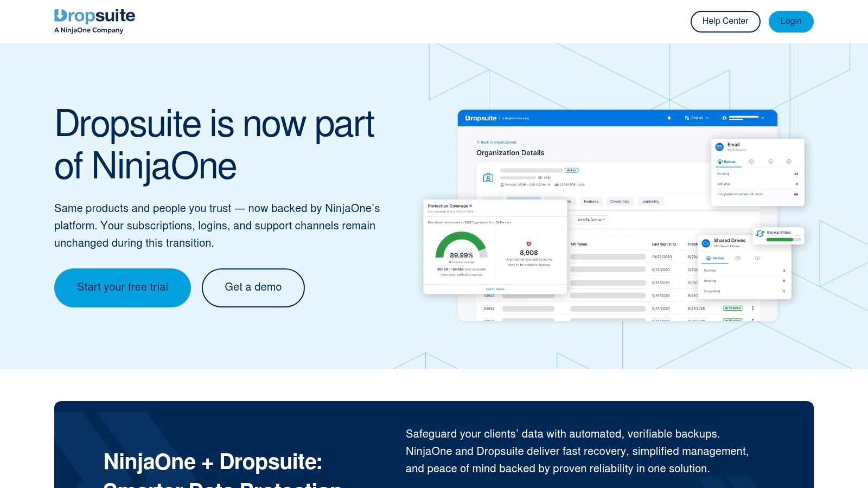The height and width of the screenshot is (488, 868).
Task: Click the Protection Coverage info icon
Action: click(470, 206)
